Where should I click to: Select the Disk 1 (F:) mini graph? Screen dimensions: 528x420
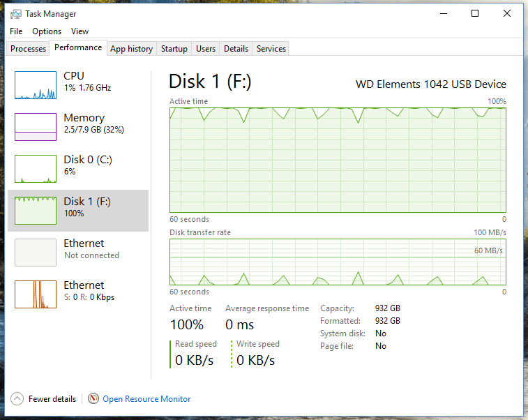click(36, 211)
